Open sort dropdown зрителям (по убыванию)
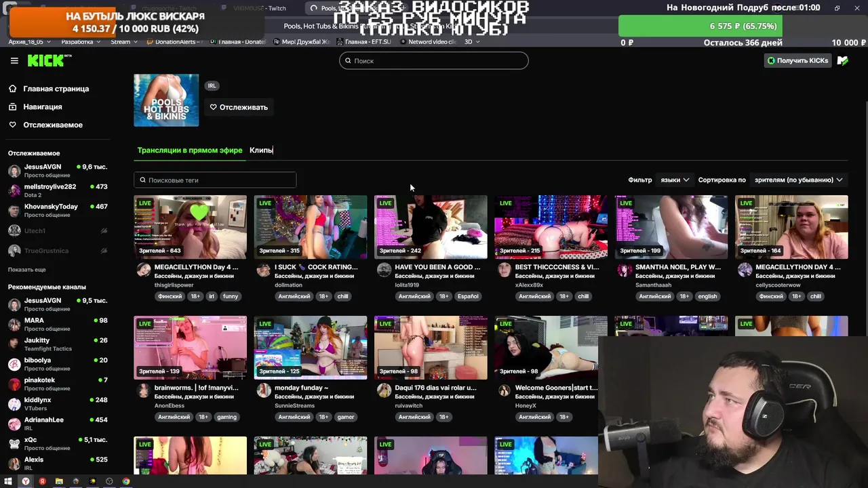This screenshot has height=488, width=868. (x=798, y=180)
